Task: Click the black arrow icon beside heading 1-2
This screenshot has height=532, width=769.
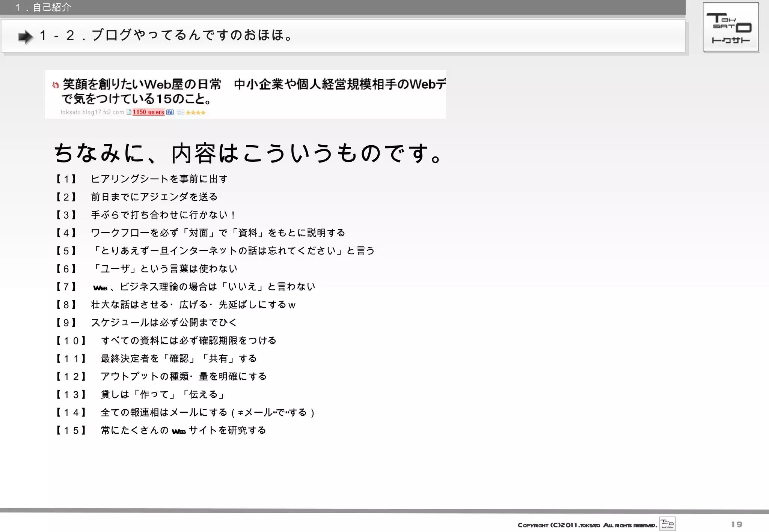Action: point(26,37)
